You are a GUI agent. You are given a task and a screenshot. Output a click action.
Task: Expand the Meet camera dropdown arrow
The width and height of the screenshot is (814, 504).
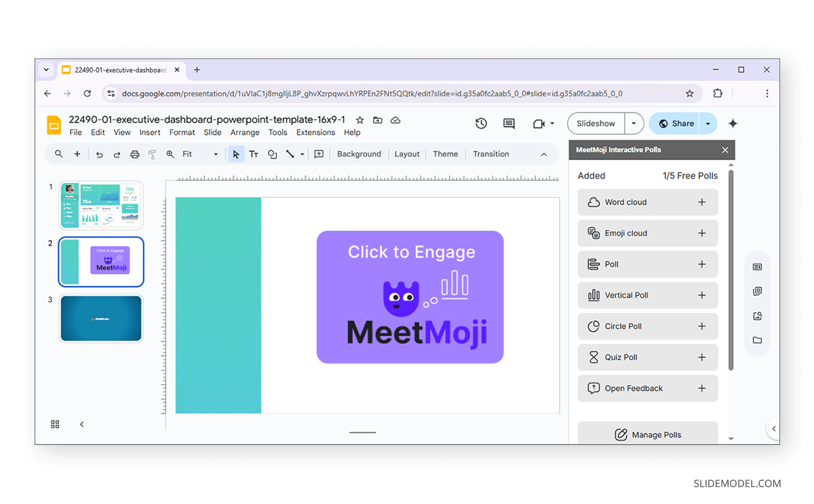552,123
